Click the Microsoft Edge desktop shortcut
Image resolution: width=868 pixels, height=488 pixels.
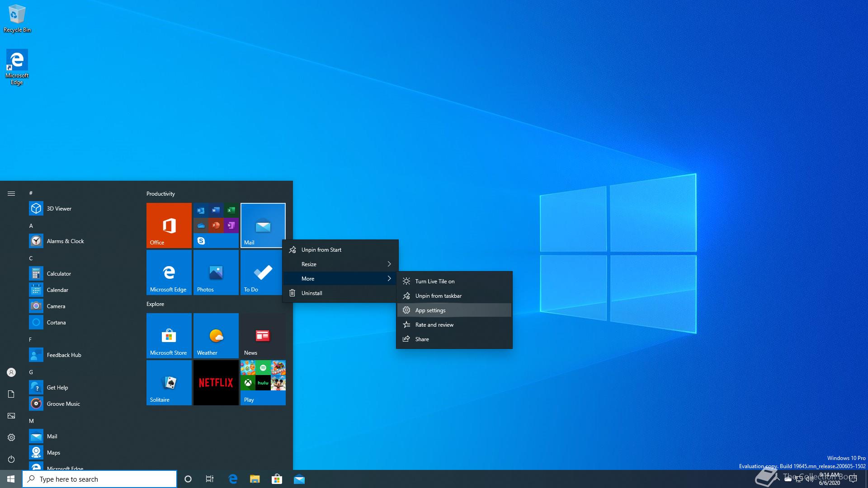[x=17, y=67]
